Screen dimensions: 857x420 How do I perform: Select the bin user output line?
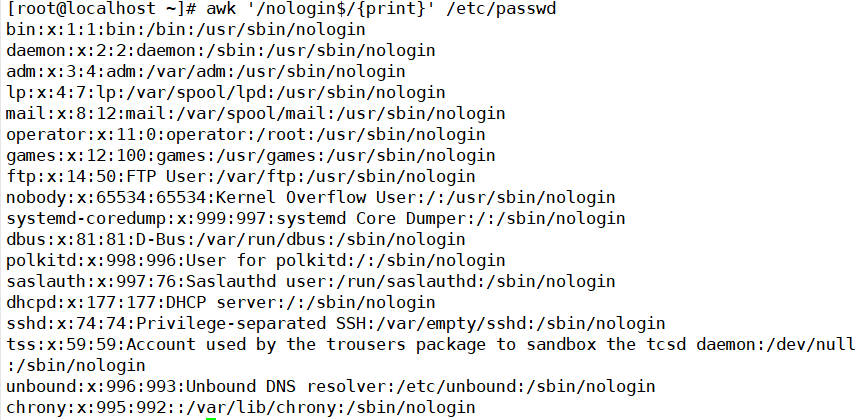point(186,30)
